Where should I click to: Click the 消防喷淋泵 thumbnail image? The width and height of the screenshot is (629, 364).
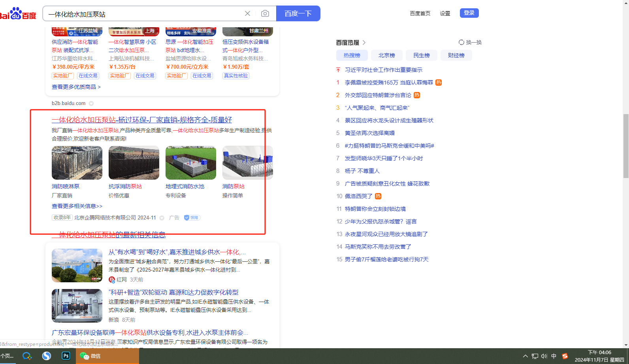(x=77, y=163)
